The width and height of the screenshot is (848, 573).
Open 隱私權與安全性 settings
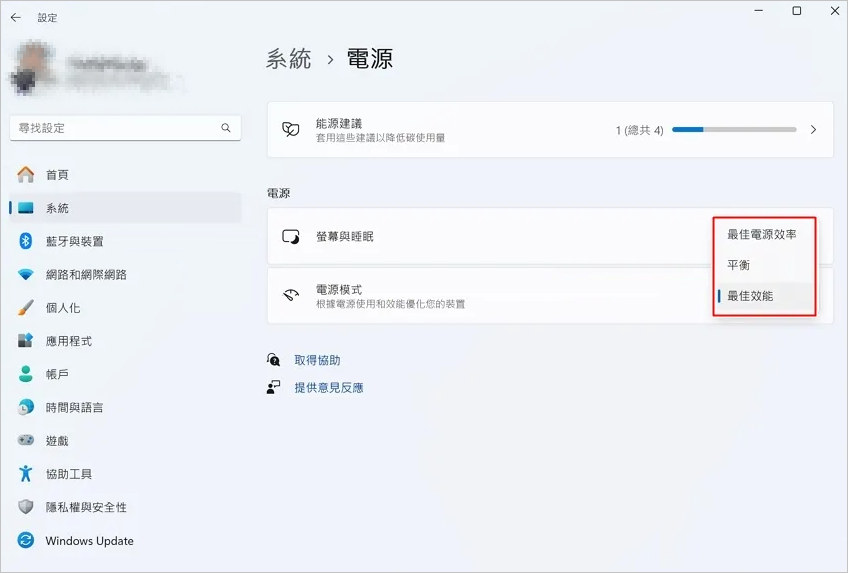click(x=125, y=507)
